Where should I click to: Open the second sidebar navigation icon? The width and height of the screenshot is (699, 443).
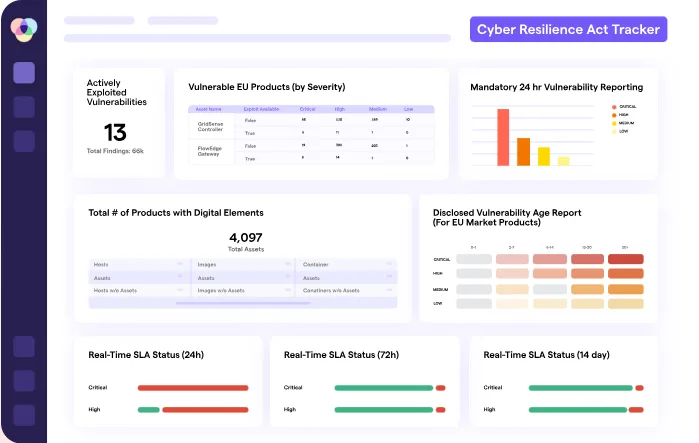[24, 107]
